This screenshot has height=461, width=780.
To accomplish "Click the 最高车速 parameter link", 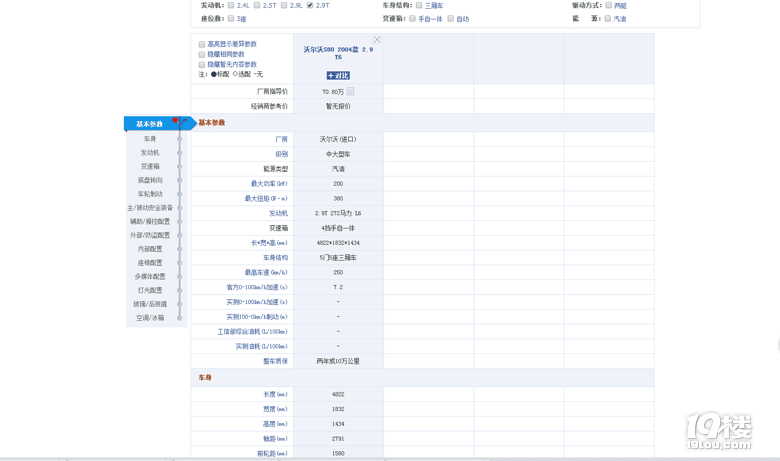I will pyautogui.click(x=266, y=273).
